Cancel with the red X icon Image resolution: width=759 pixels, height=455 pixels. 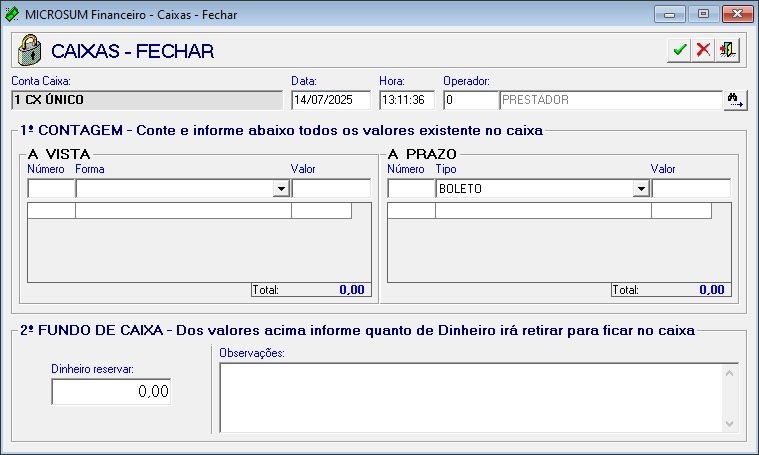point(703,50)
